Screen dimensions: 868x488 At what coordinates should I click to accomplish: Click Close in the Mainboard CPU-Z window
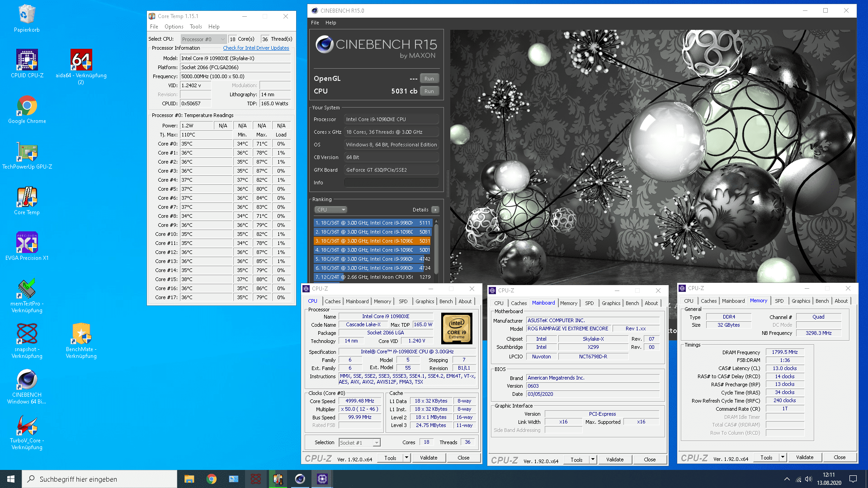tap(650, 460)
